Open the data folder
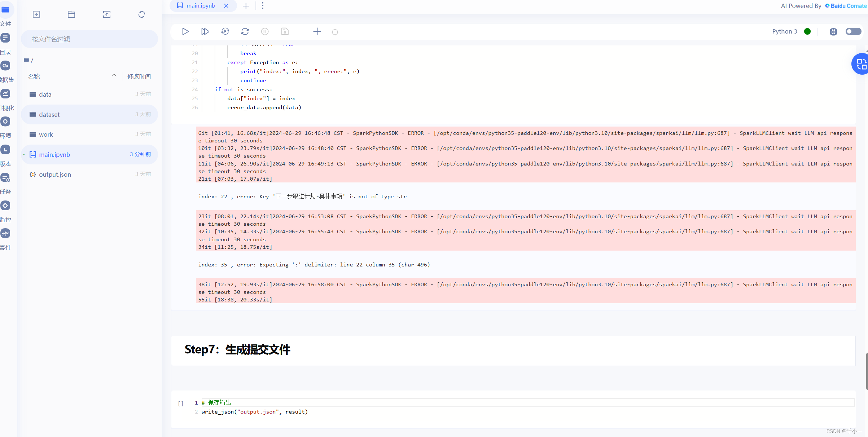 click(89, 94)
